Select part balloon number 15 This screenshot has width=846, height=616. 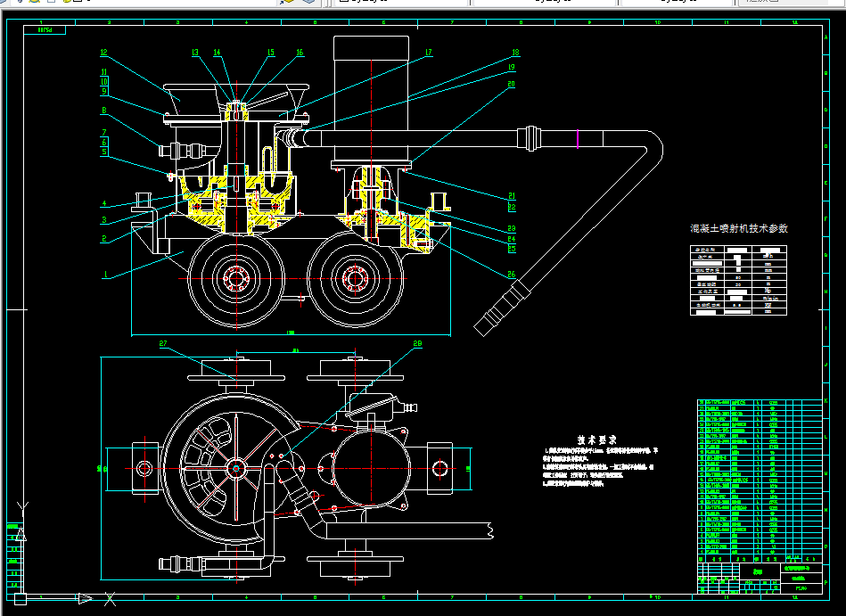[x=271, y=53]
